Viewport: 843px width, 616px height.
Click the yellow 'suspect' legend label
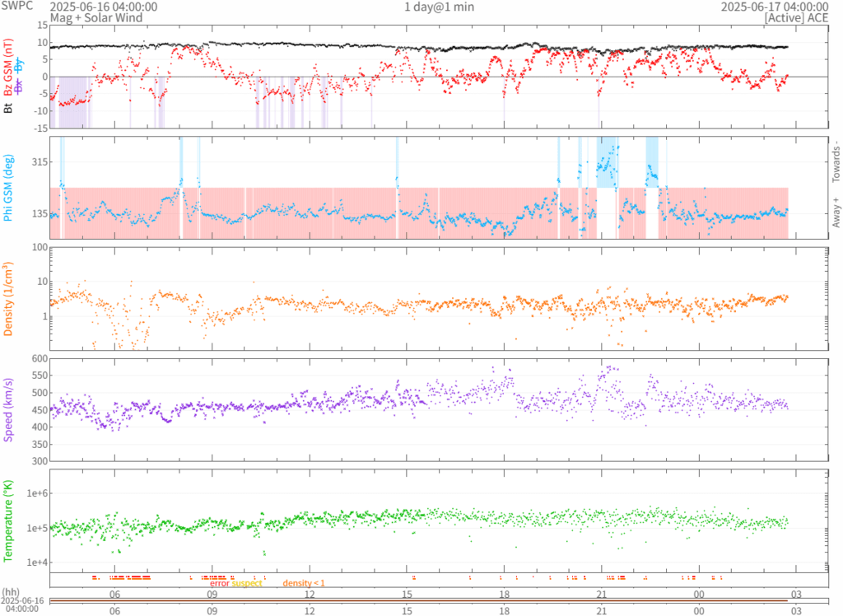point(247,583)
